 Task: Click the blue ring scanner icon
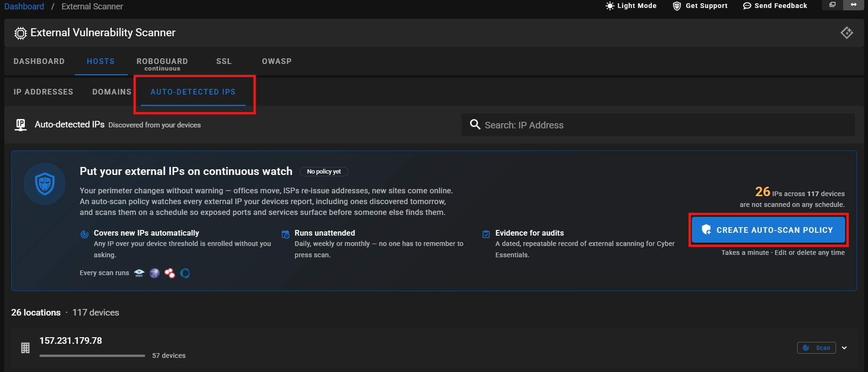click(185, 273)
